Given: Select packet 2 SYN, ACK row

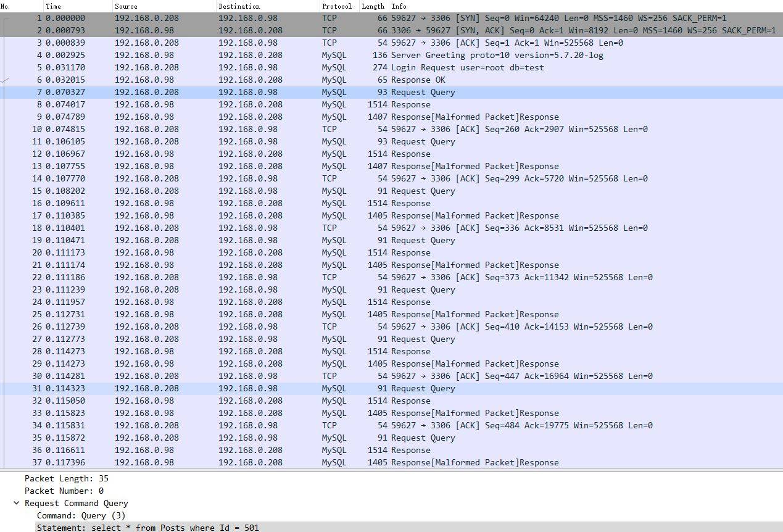Looking at the screenshot, I should click(391, 30).
